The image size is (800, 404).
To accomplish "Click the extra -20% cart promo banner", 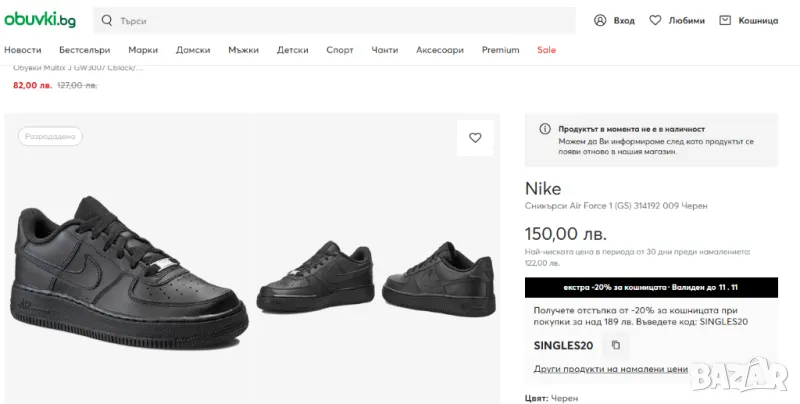I will 651,288.
